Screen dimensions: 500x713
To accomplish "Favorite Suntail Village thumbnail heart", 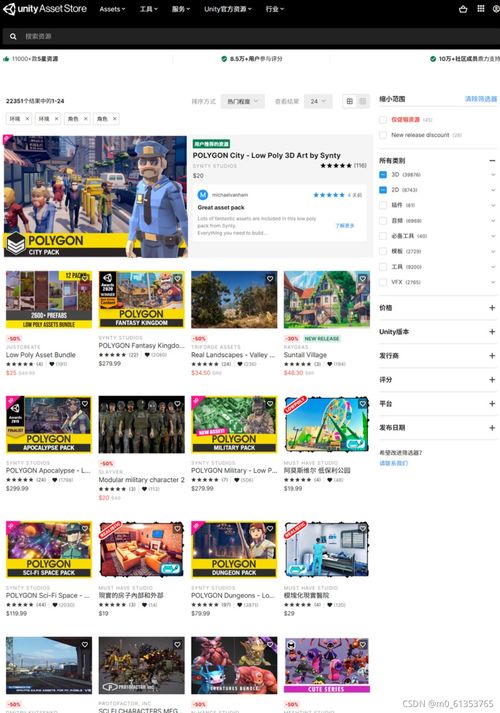I will click(x=363, y=278).
